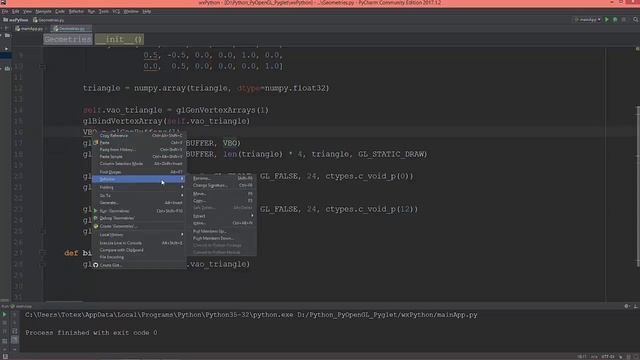Run mainApp with the green play icon

(x=607, y=20)
